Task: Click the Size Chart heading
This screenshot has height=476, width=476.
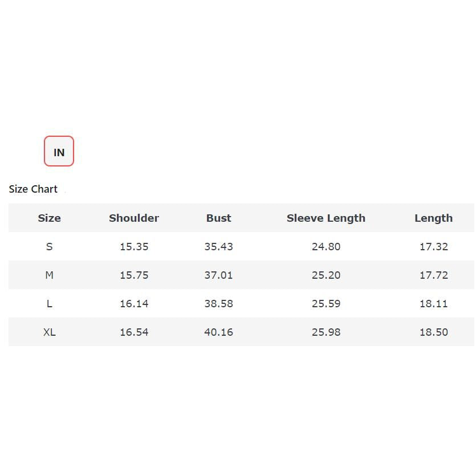Action: coord(33,189)
